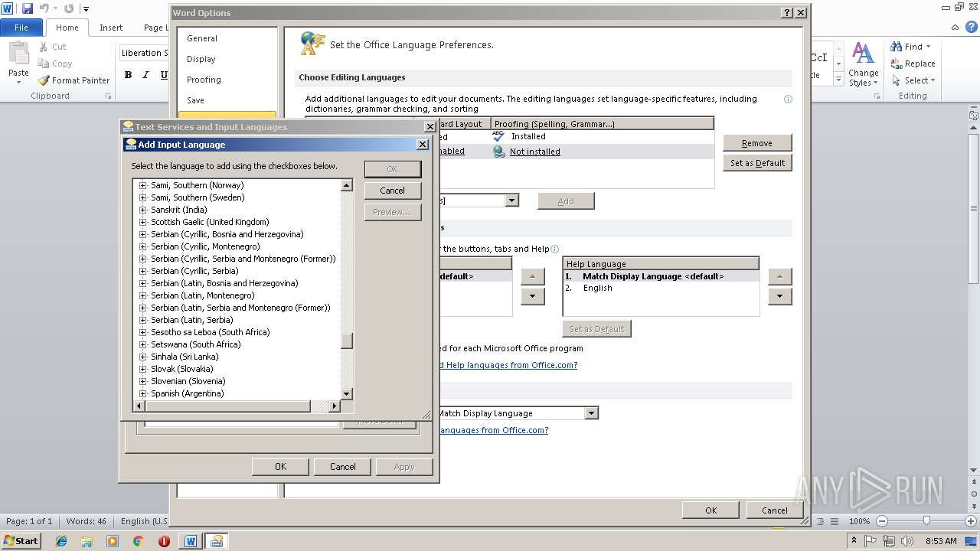The width and height of the screenshot is (980, 551).
Task: Move Help language up with arrow button
Action: click(x=779, y=276)
